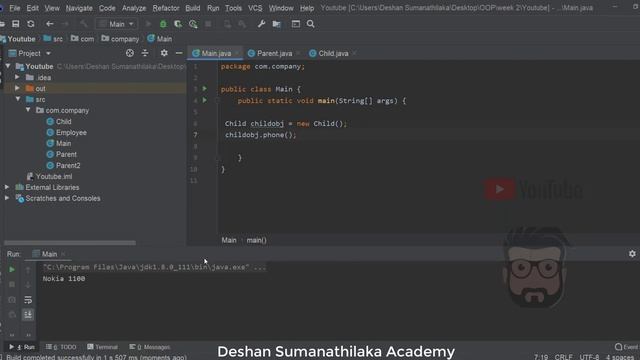Select the Parent2 class in the project tree
This screenshot has width=640, height=360.
(x=68, y=165)
